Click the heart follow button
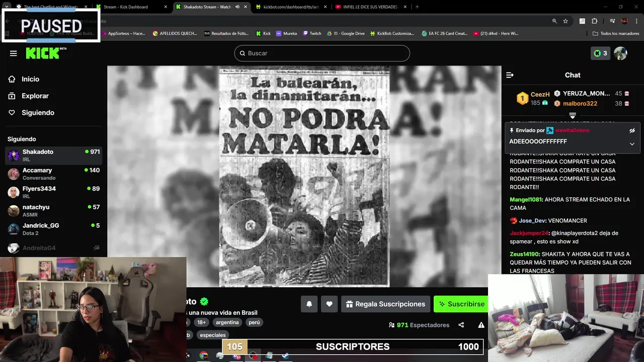Image resolution: width=644 pixels, height=362 pixels. [329, 304]
